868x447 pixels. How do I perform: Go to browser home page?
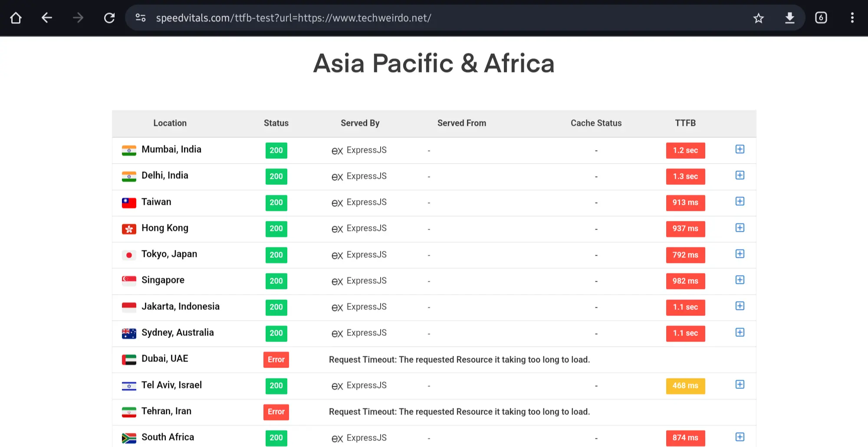pyautogui.click(x=16, y=18)
